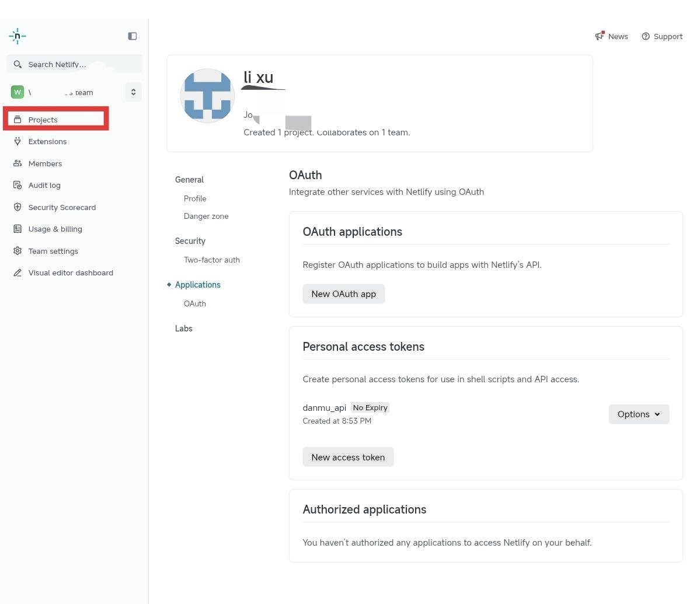Click the Created at 8:53 PM text
This screenshot has width=700, height=604.
[337, 421]
